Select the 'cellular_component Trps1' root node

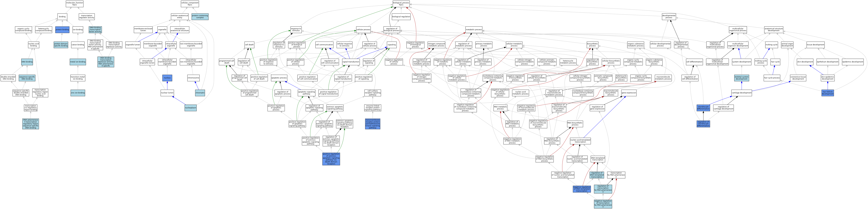click(x=190, y=4)
